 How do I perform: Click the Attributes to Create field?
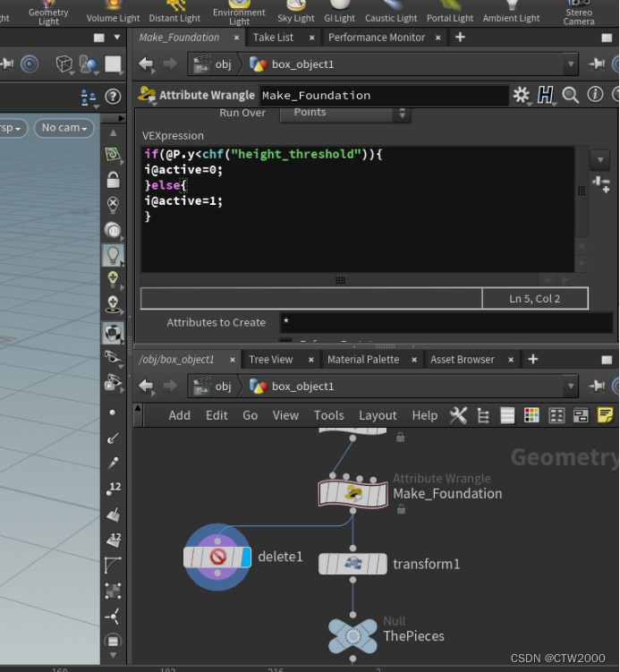(x=446, y=322)
